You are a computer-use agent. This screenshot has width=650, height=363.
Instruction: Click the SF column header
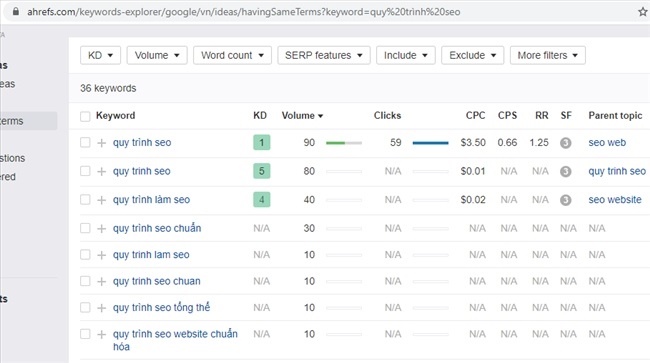click(x=566, y=116)
